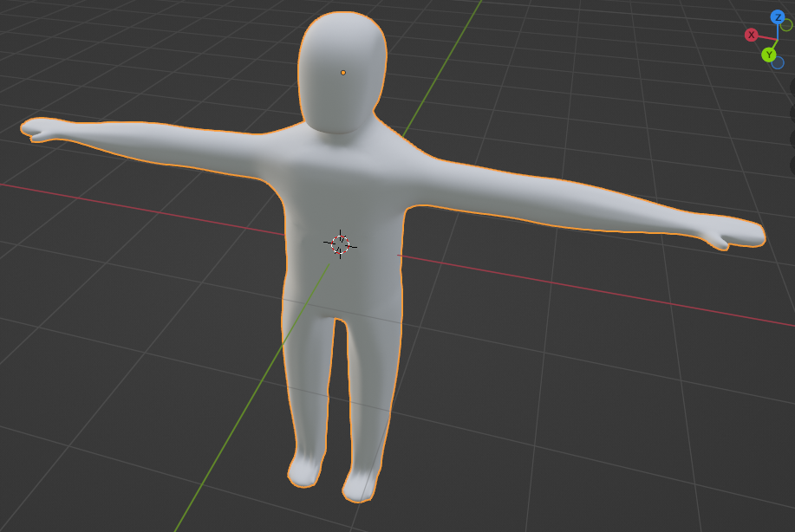Select the negative Z axis ball on the gizmo
This screenshot has width=795, height=532.
coord(777,63)
